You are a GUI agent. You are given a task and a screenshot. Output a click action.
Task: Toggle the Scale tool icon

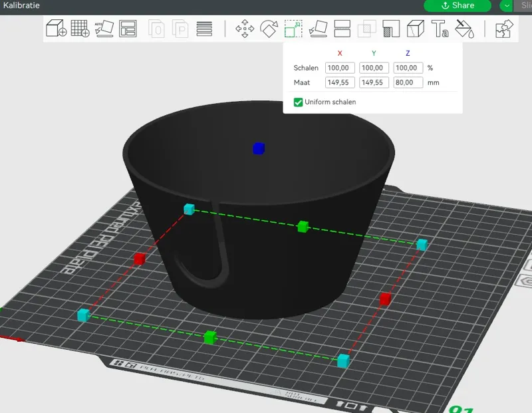click(x=293, y=29)
